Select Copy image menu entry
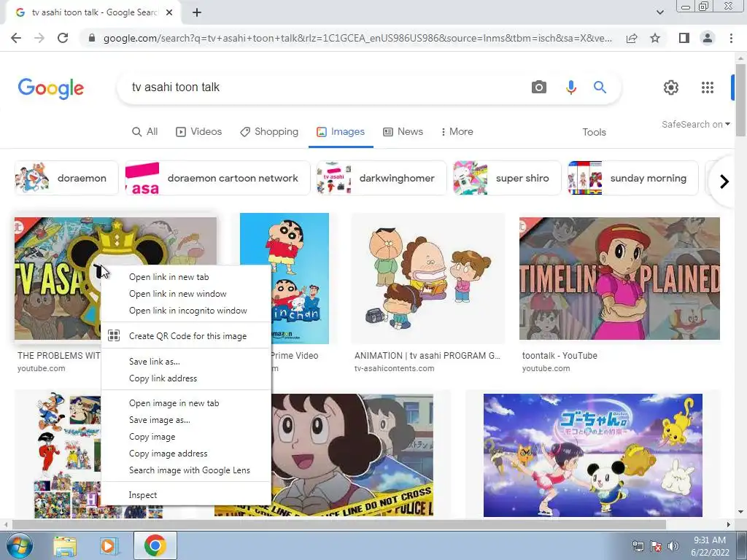747x560 pixels. (x=186, y=437)
